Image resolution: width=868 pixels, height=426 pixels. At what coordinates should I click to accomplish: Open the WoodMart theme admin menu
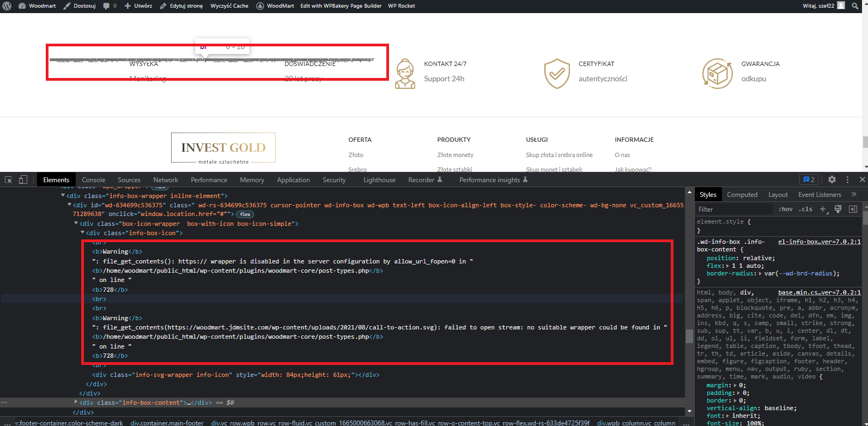click(275, 5)
